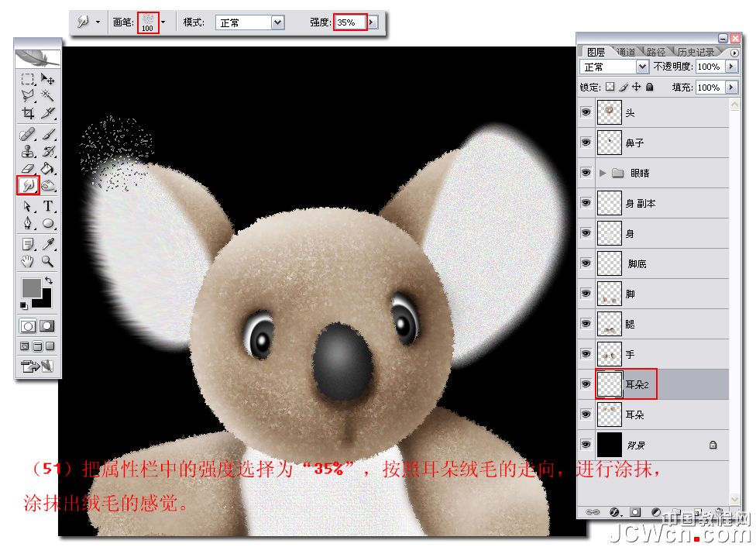Switch to the 历史记录 tab

696,52
